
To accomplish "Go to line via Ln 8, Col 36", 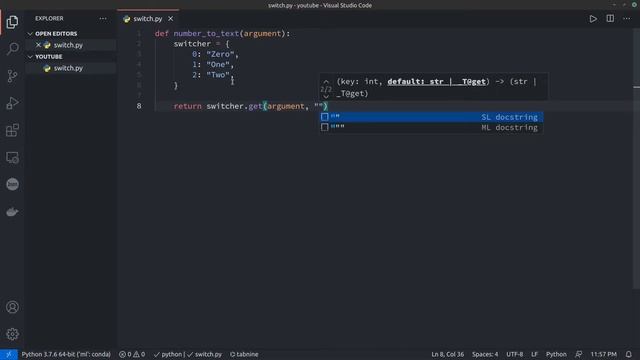I will point(447,354).
